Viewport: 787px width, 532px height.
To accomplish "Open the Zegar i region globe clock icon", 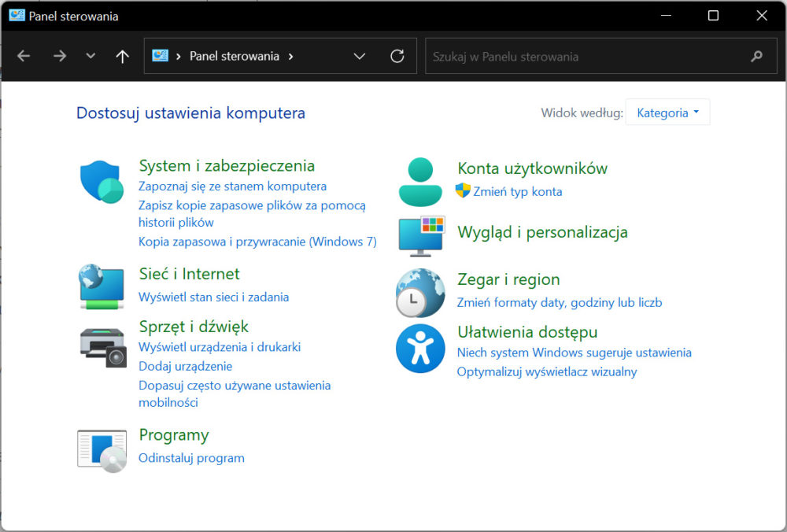I will [x=420, y=293].
